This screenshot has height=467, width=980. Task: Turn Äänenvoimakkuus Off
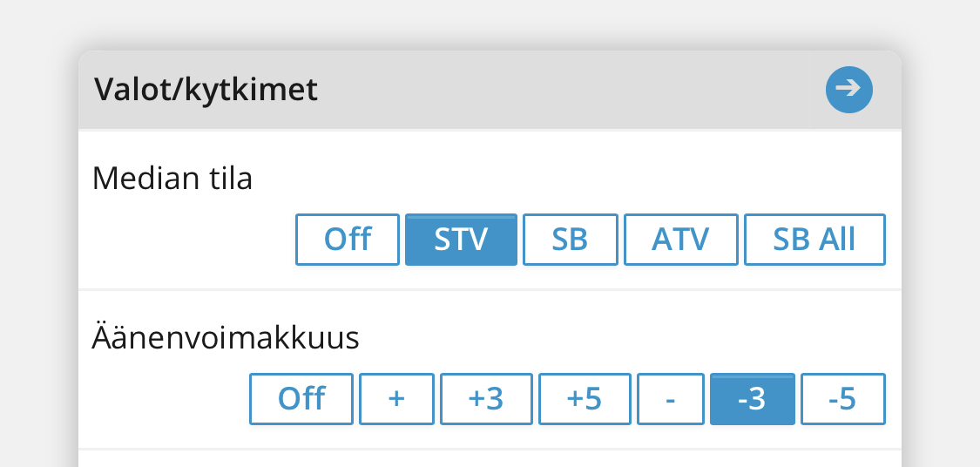click(301, 399)
